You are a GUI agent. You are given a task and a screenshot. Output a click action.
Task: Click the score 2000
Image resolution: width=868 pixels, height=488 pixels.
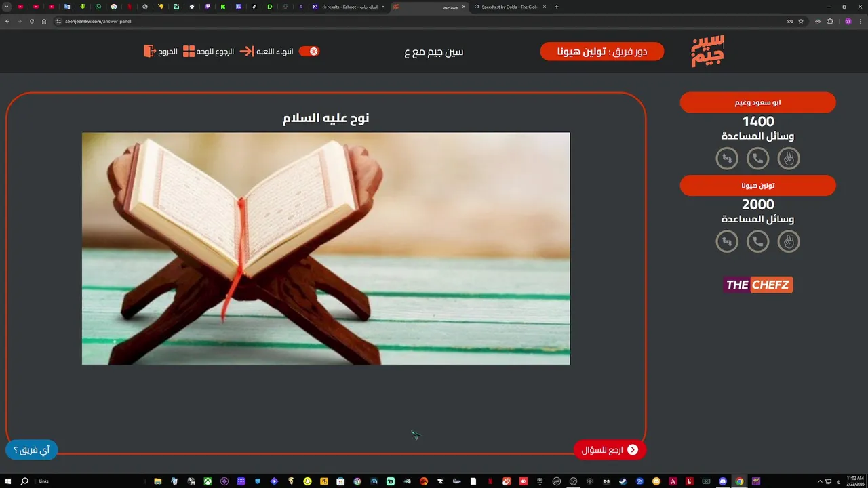[x=757, y=204]
